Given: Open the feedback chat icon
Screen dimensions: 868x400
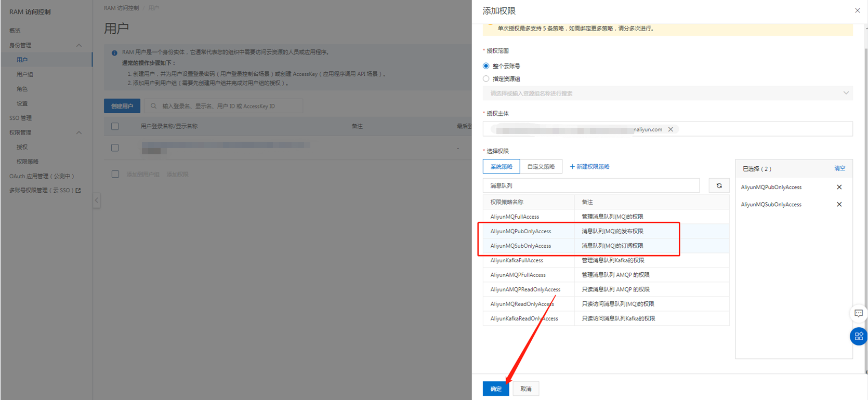Looking at the screenshot, I should pos(858,313).
